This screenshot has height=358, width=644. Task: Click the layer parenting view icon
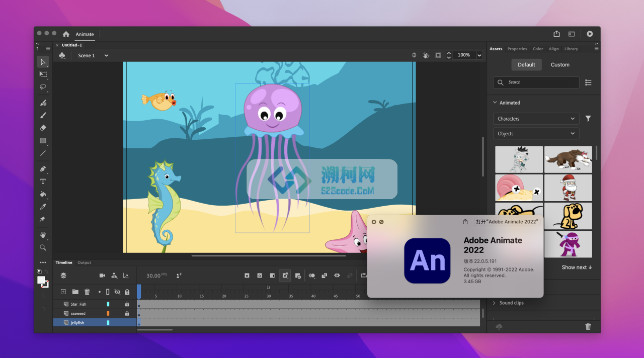[x=114, y=276]
